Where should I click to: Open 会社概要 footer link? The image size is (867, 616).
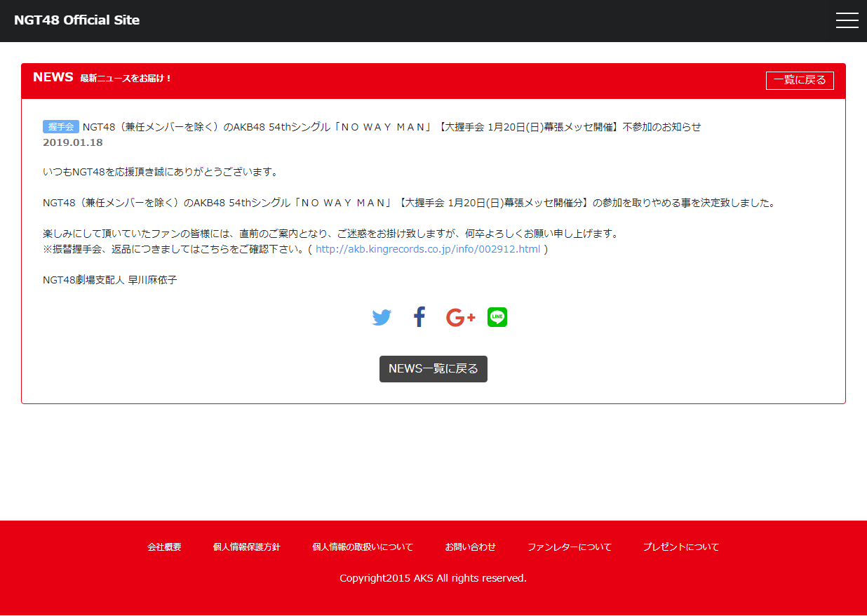[164, 547]
